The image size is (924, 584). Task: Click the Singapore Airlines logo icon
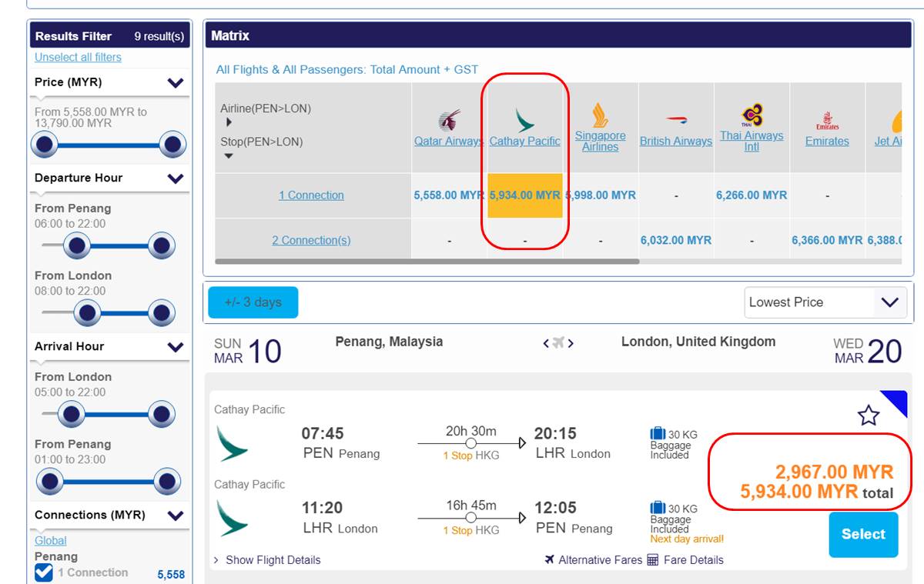pos(601,115)
